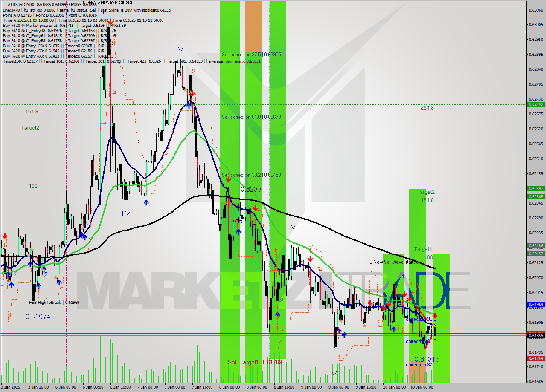Click the green 0.62368 price tag

536,196
